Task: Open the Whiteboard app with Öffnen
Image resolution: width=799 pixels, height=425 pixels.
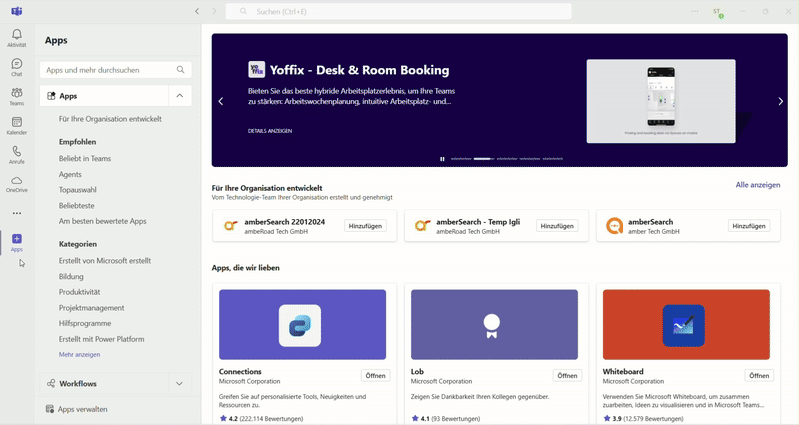Action: (759, 376)
